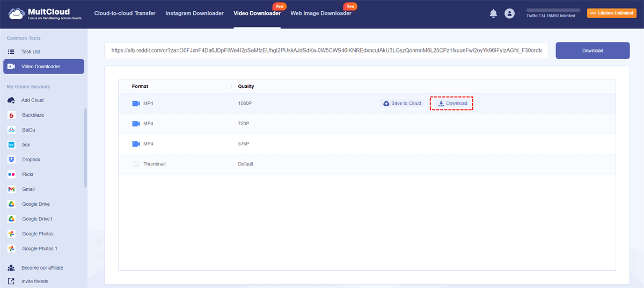The width and height of the screenshot is (644, 288).
Task: Open notifications bell
Action: point(493,13)
